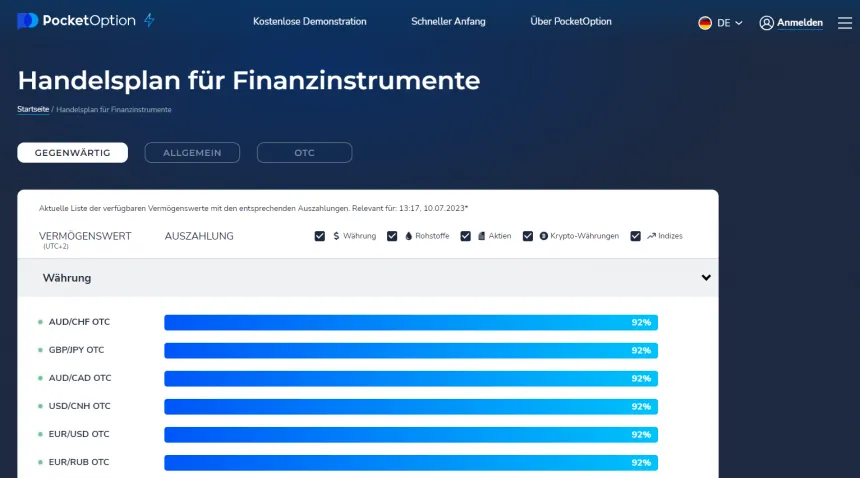
Task: Click the Rohstoffe droplet icon
Action: (x=408, y=236)
